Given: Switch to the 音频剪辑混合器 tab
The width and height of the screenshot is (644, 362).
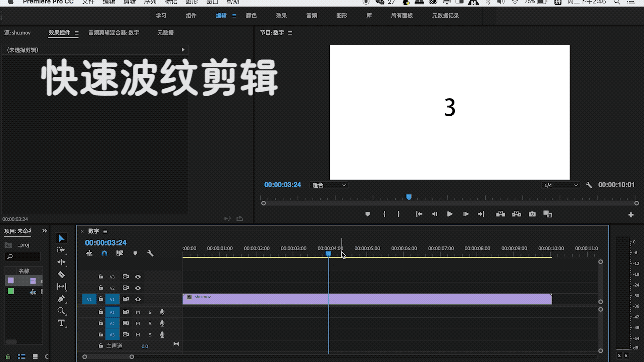Looking at the screenshot, I should click(x=114, y=33).
